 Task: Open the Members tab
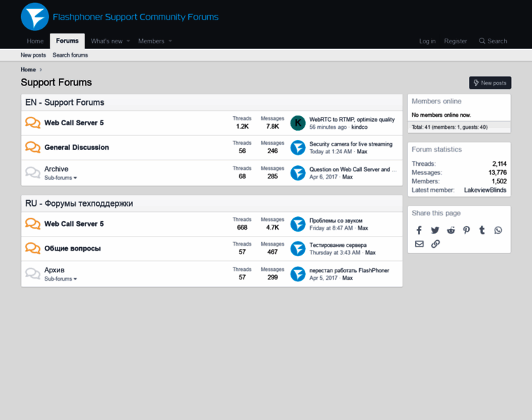coord(151,41)
